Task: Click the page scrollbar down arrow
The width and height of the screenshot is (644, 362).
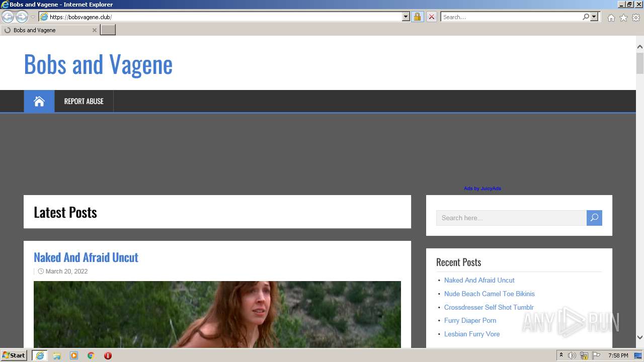Action: (x=639, y=337)
